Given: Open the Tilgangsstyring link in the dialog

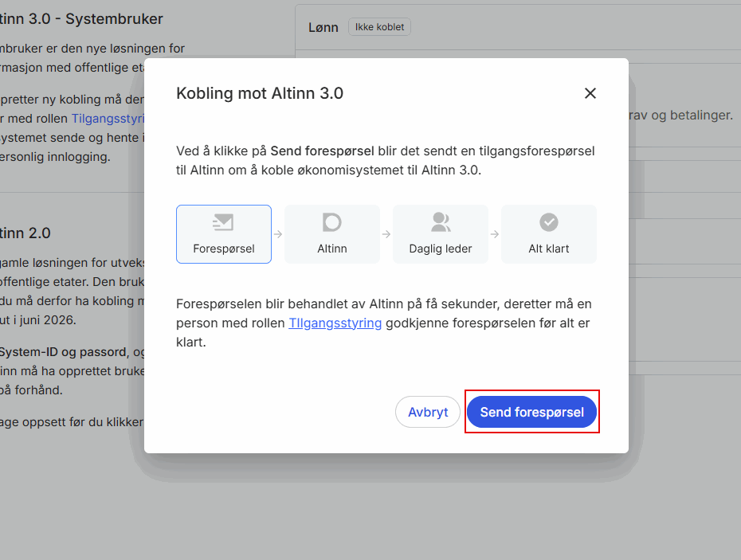Looking at the screenshot, I should [x=335, y=323].
